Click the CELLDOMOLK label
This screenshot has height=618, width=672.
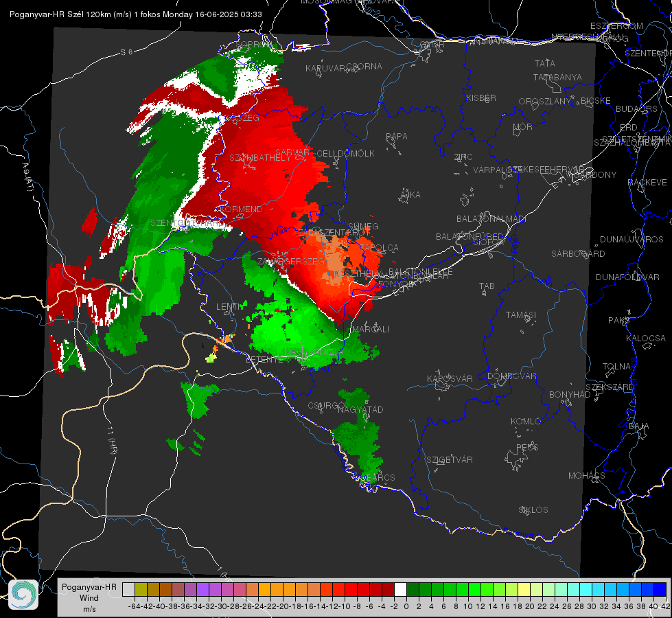click(345, 154)
